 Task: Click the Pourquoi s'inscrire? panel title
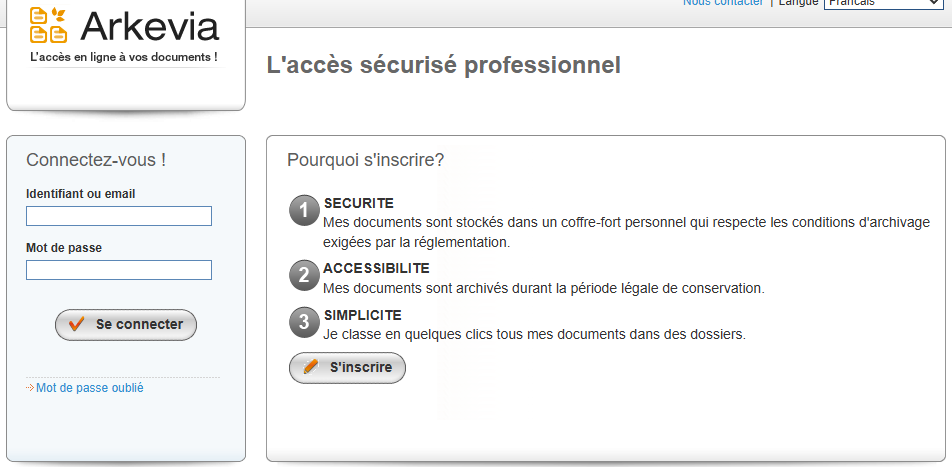pos(365,160)
